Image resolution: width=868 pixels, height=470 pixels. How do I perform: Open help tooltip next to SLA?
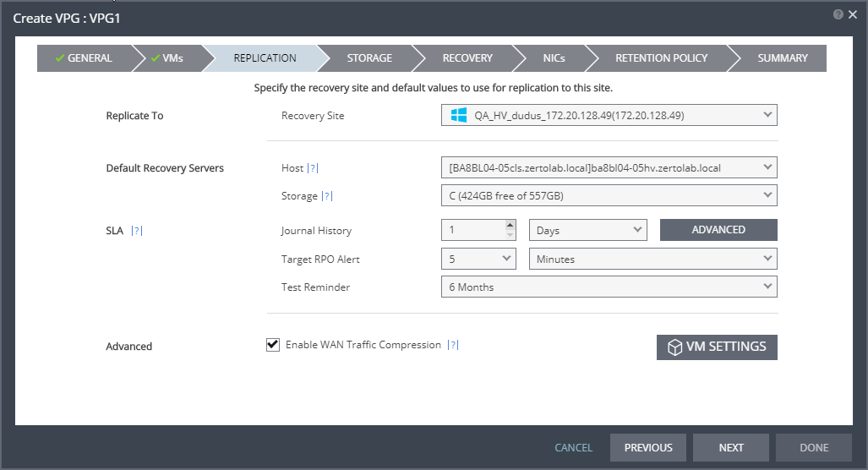click(137, 230)
